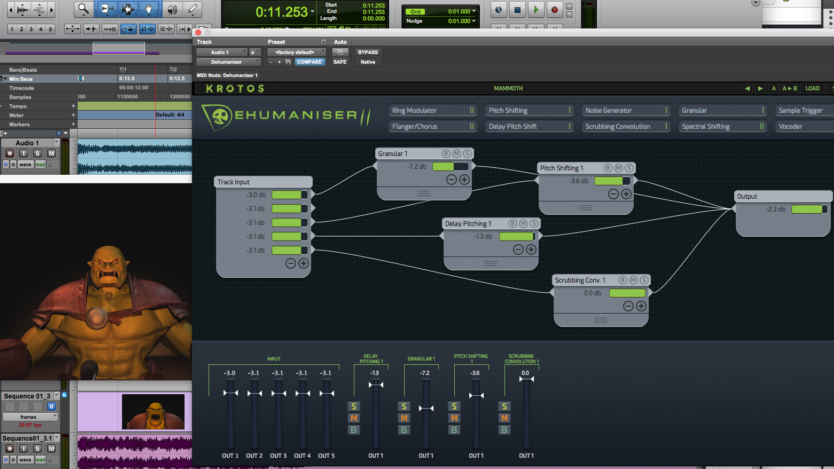Solo the Audio 1 track

pos(37,153)
